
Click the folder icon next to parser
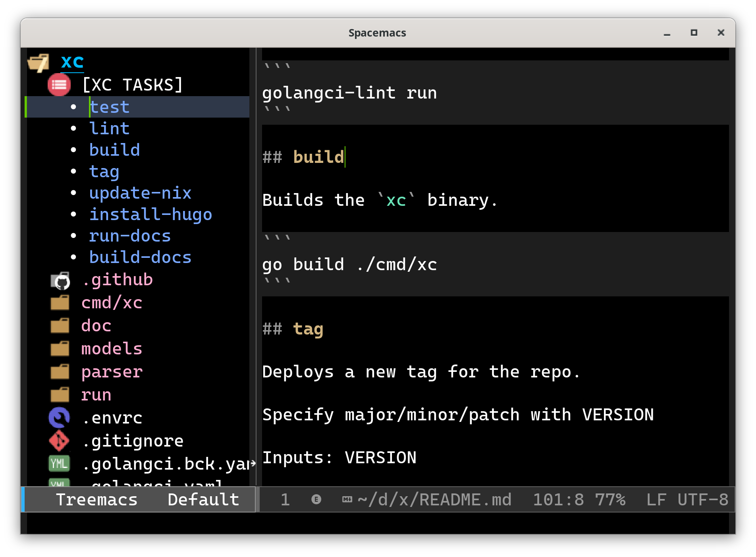pyautogui.click(x=60, y=372)
